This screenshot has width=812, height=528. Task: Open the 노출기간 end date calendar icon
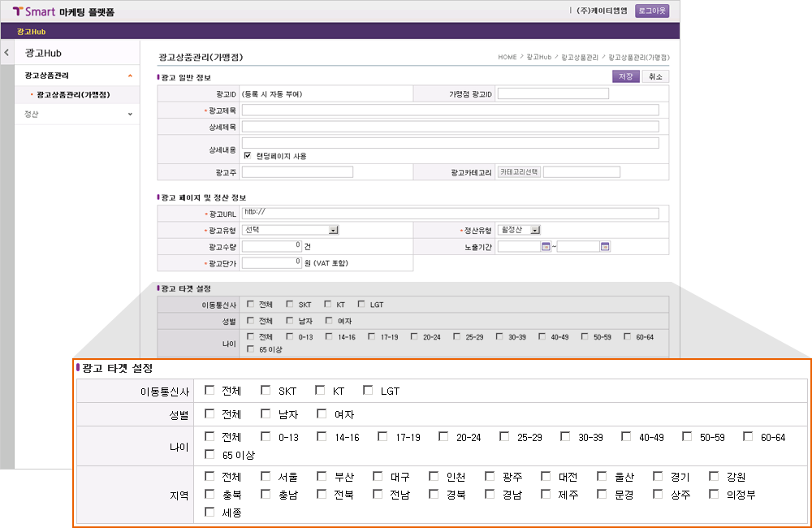pos(605,247)
